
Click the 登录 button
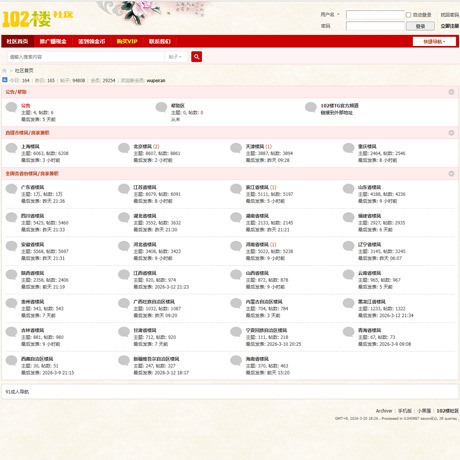click(420, 26)
